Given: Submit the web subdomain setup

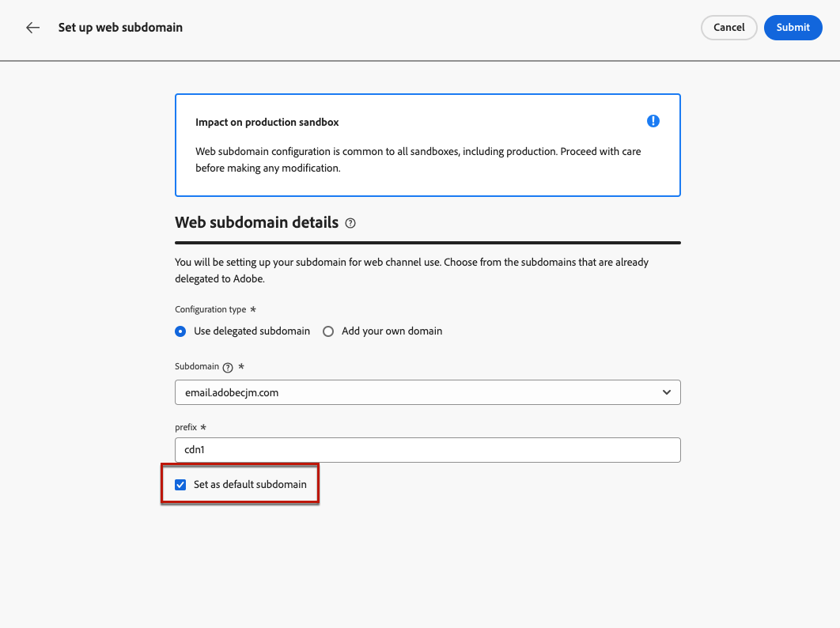Looking at the screenshot, I should coord(793,28).
